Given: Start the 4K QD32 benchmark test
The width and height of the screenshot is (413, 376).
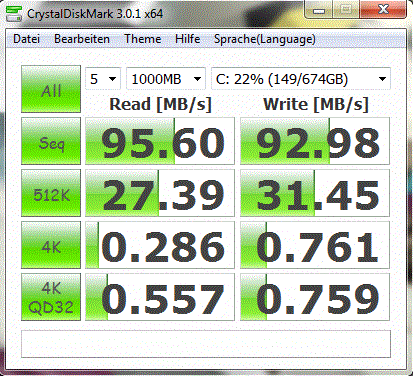Looking at the screenshot, I should click(51, 297).
